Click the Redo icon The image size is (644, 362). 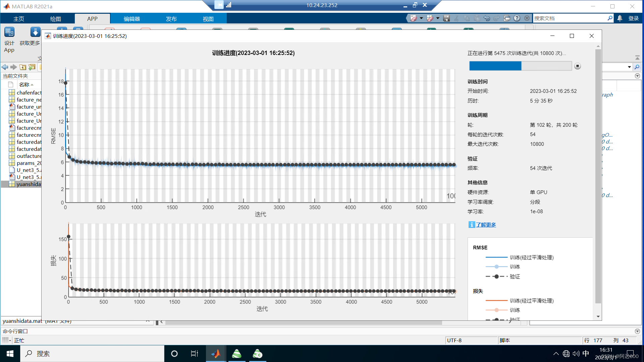pyautogui.click(x=497, y=18)
